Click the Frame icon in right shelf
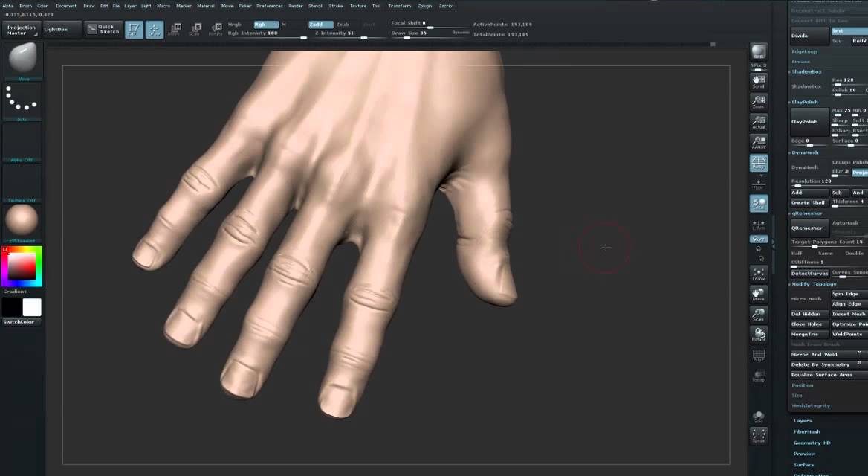Image resolution: width=868 pixels, height=476 pixels. pyautogui.click(x=759, y=274)
